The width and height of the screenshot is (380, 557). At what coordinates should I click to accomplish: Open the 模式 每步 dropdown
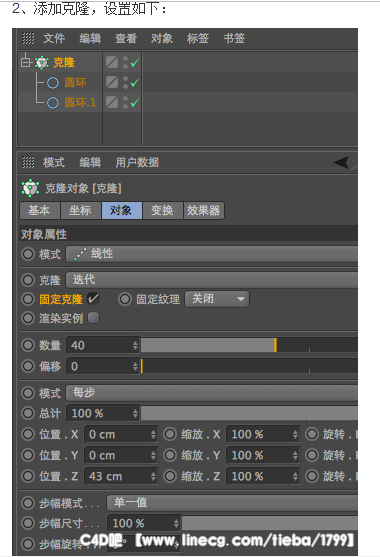[x=212, y=393]
